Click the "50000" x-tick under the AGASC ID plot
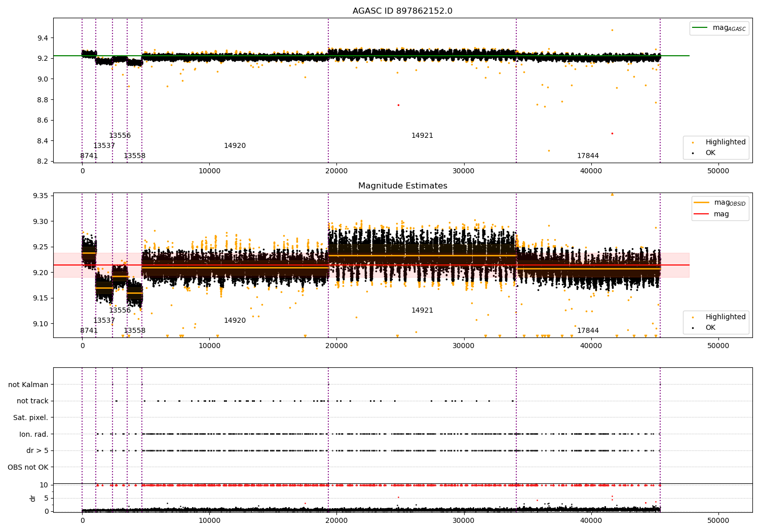 click(x=718, y=171)
